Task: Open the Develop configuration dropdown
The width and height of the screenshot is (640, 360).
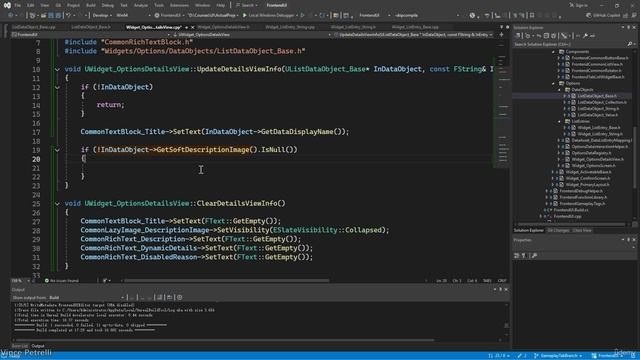Action: (102, 15)
